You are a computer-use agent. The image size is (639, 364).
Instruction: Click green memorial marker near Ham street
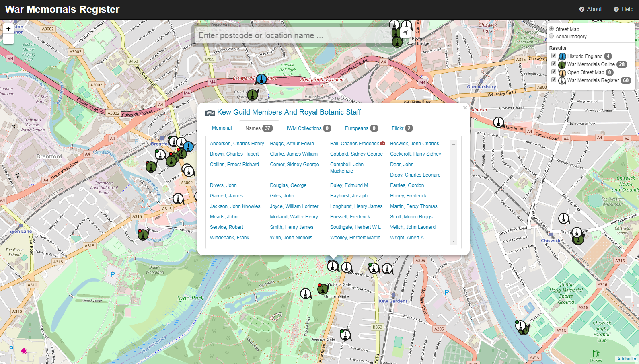pyautogui.click(x=143, y=234)
